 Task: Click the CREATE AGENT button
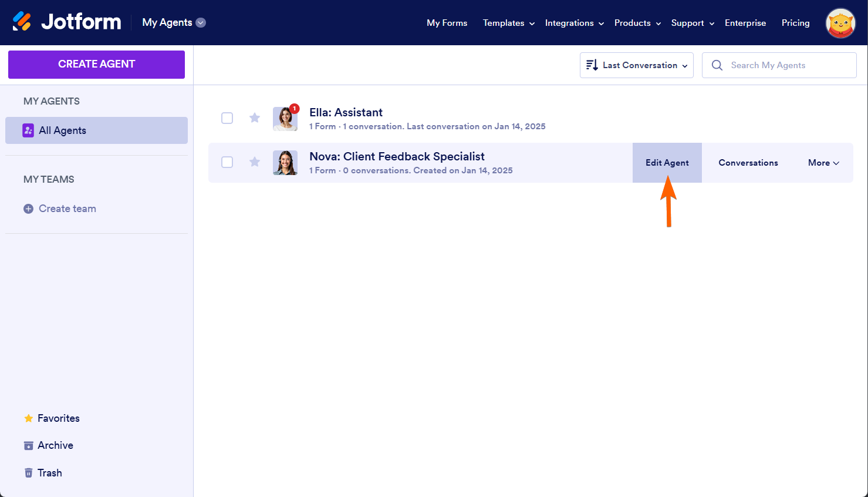(x=96, y=64)
